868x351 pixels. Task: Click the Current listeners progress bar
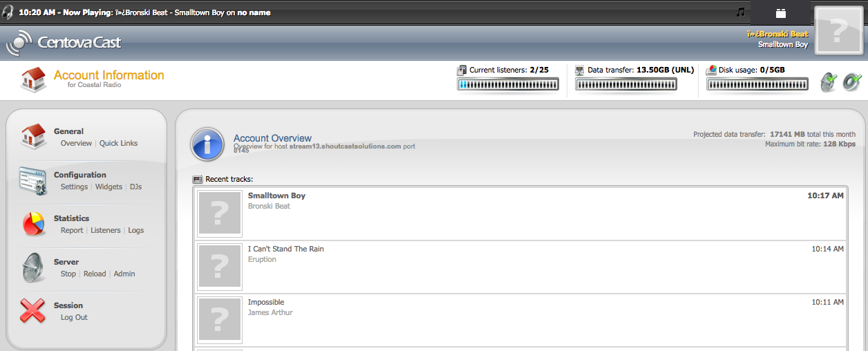tap(509, 84)
